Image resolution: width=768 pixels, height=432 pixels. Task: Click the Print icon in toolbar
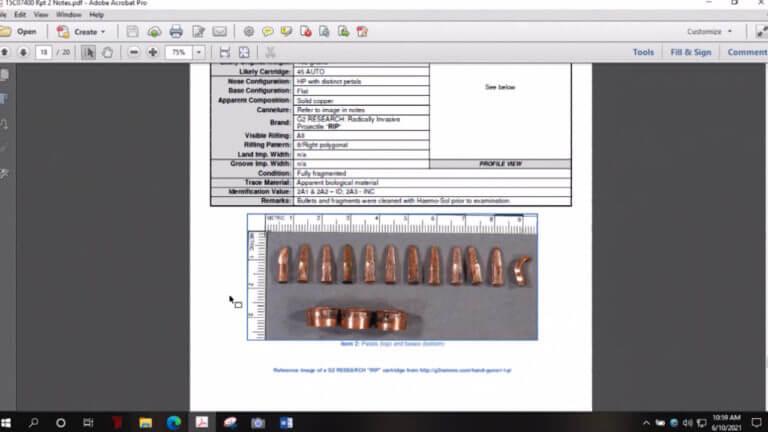coord(176,32)
